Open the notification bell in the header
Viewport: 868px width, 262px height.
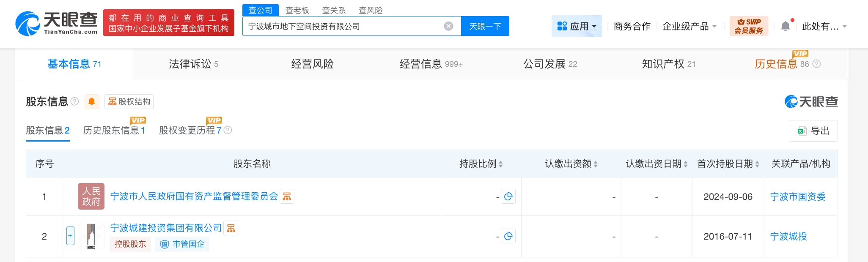tap(785, 26)
